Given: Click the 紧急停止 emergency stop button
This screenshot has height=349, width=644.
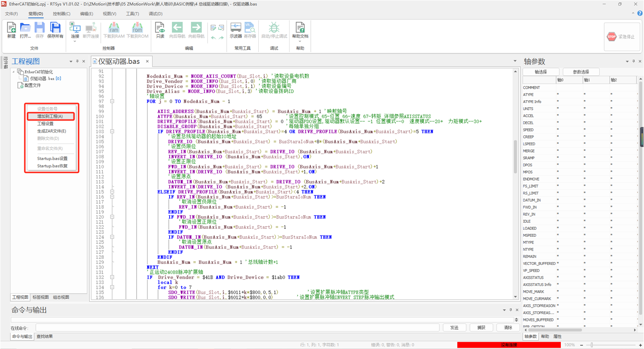Looking at the screenshot, I should click(622, 37).
